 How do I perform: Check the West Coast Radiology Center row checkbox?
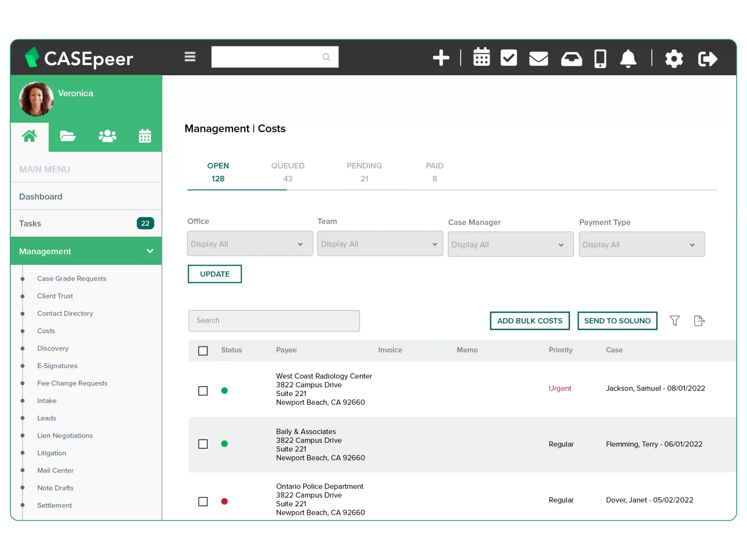click(203, 390)
